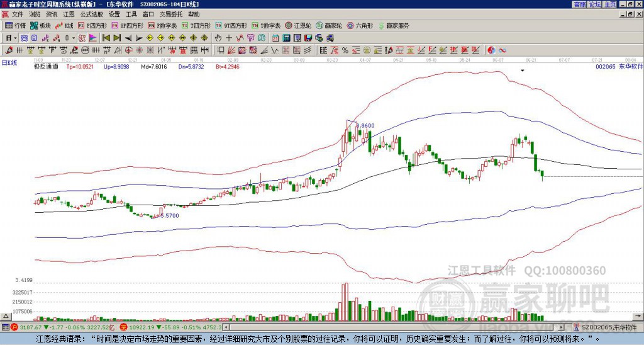Select the red grid square tool

click(285, 50)
